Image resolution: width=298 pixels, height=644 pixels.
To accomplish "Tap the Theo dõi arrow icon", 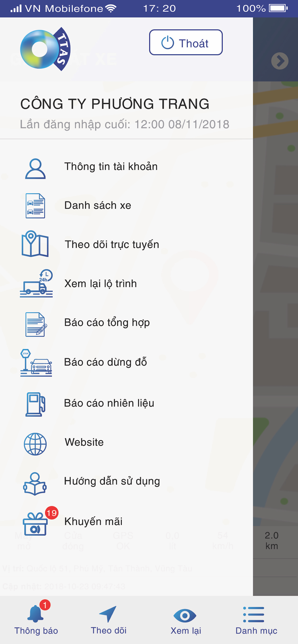I will click(108, 614).
